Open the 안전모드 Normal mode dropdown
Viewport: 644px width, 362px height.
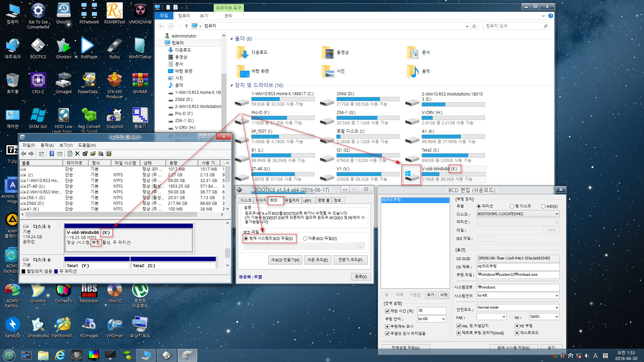[518, 307]
